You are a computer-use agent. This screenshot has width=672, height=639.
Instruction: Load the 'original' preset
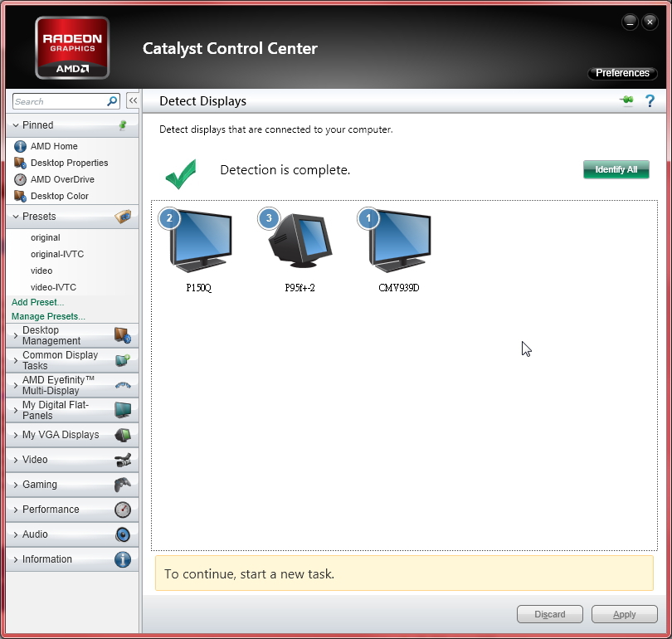[x=46, y=237]
